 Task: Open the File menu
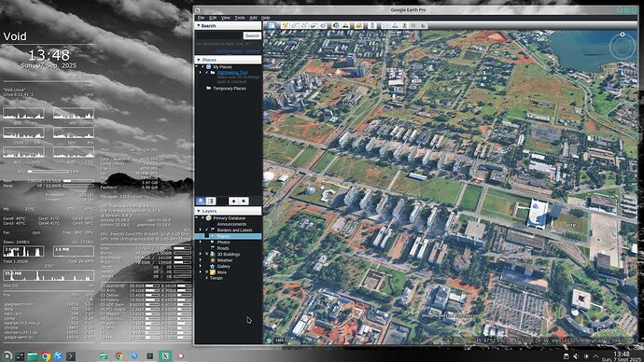coord(201,18)
